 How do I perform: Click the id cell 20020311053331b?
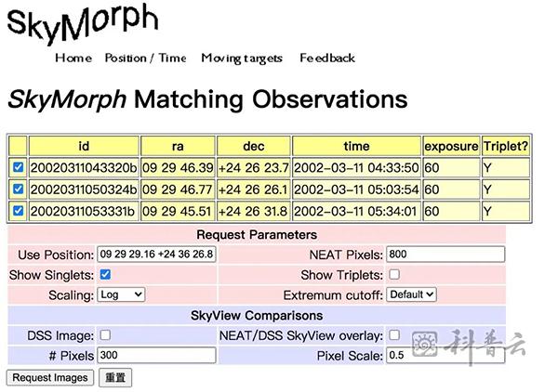point(84,212)
